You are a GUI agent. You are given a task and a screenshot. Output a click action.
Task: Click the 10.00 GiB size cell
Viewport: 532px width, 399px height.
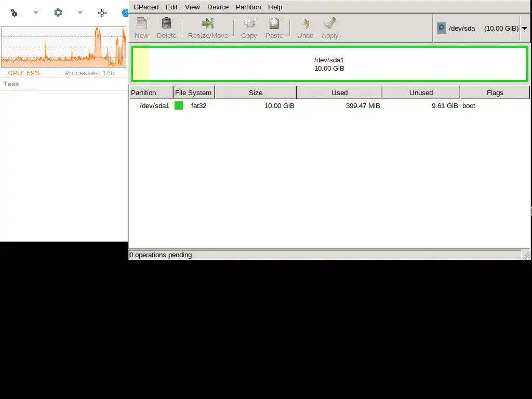pyautogui.click(x=279, y=106)
